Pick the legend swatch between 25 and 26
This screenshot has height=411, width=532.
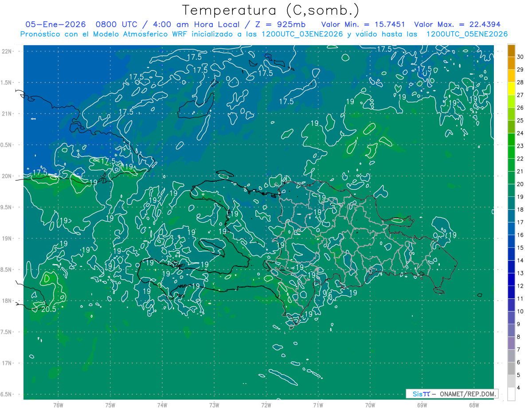tap(511, 114)
